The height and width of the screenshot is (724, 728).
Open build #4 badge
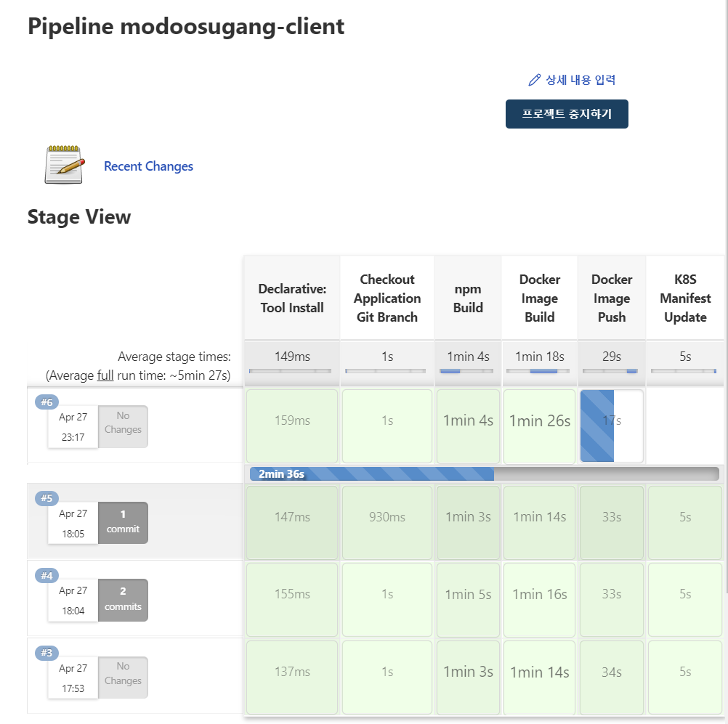tap(46, 575)
